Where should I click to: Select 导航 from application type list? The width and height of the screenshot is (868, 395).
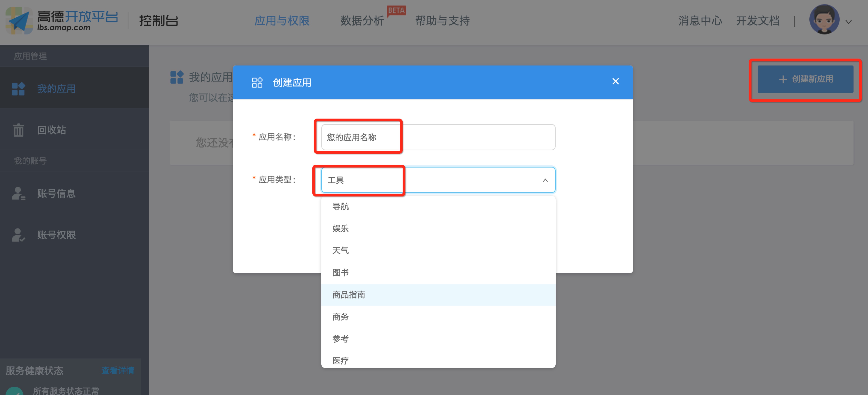(x=340, y=206)
